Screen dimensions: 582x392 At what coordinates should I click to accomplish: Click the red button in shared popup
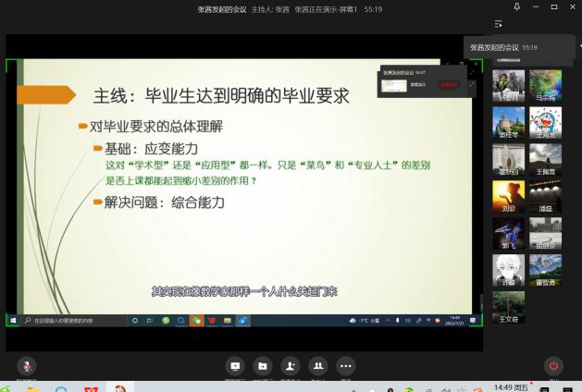[450, 84]
